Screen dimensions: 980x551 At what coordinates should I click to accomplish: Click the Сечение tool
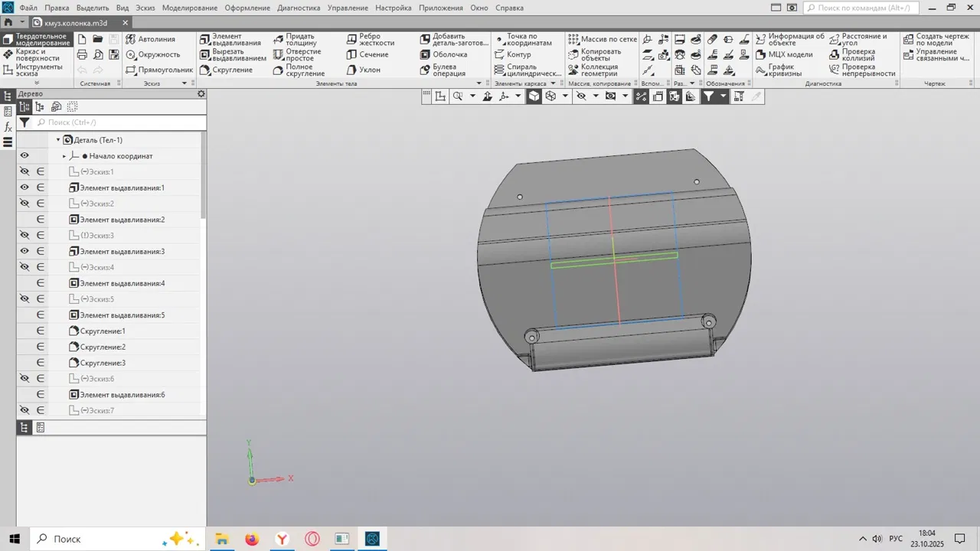[x=367, y=55]
